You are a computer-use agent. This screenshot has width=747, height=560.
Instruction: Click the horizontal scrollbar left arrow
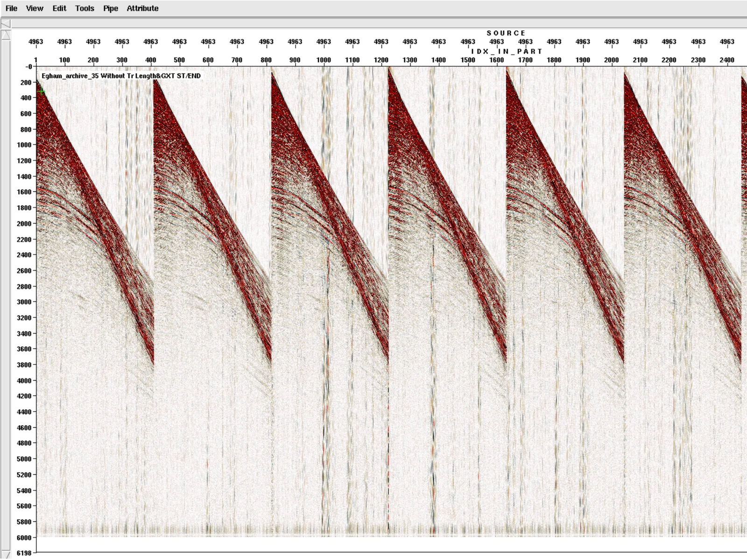[x=6, y=24]
